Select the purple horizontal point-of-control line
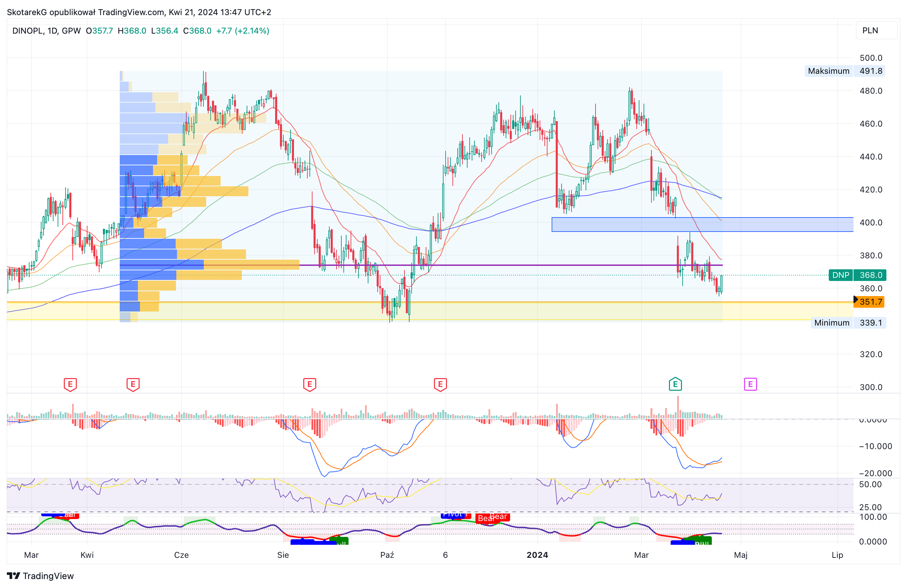Viewport: 907px width, 588px height. coord(421,265)
